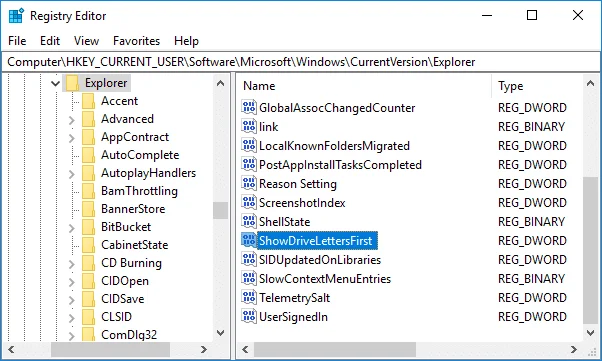Click the GlobalAssocChangedCounter value icon
The width and height of the screenshot is (602, 361).
coord(249,107)
